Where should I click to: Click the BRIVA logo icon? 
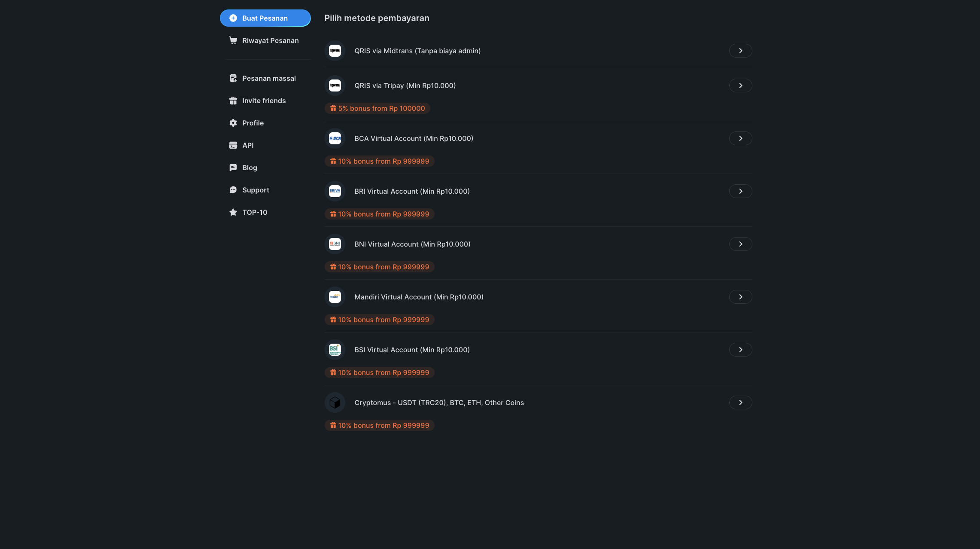pyautogui.click(x=335, y=191)
